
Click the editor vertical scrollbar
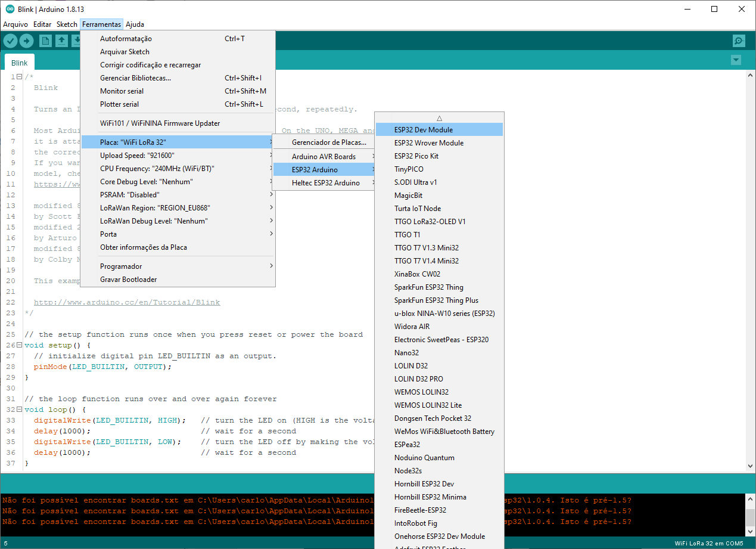coord(751,272)
